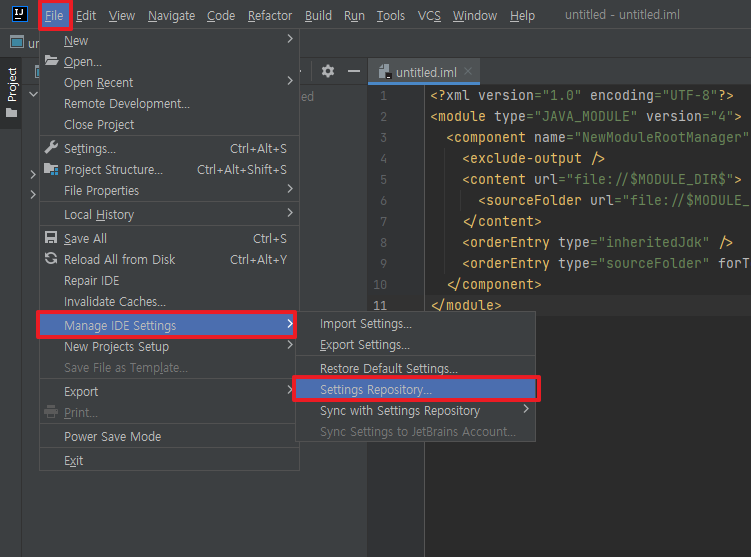The width and height of the screenshot is (751, 557).
Task: Toggle Power Save Mode
Action: (169, 437)
